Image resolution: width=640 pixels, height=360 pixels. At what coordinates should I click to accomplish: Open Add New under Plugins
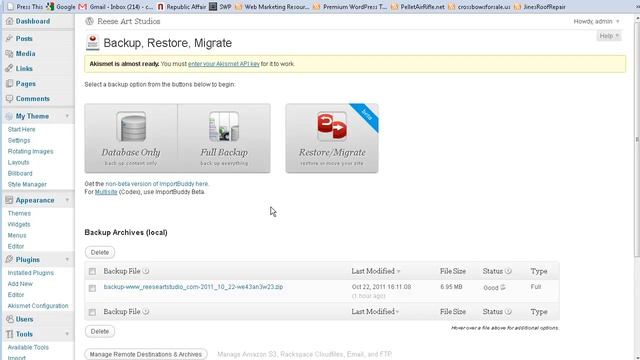coord(20,284)
